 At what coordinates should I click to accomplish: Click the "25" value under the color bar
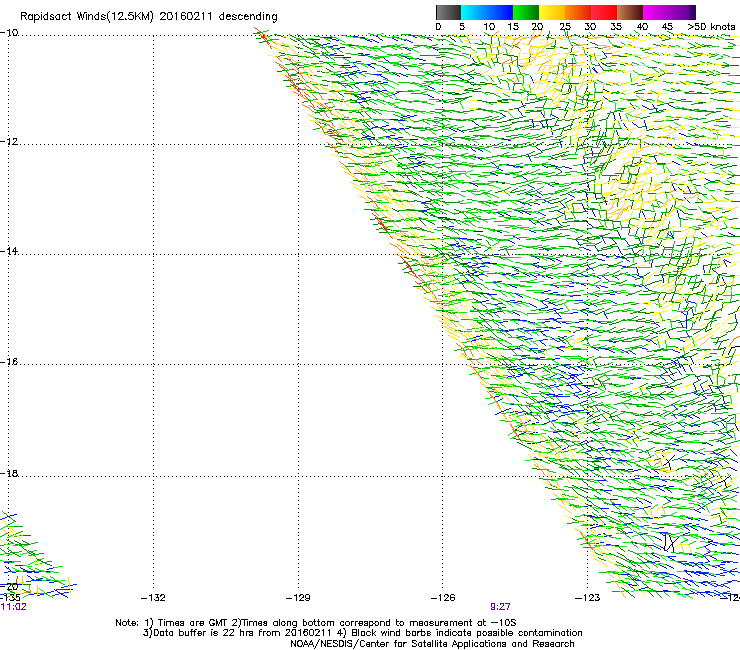click(x=565, y=27)
